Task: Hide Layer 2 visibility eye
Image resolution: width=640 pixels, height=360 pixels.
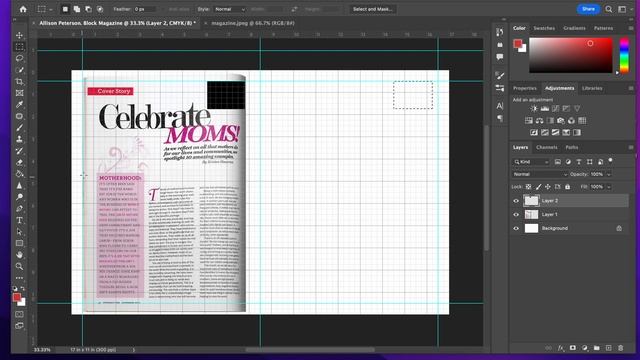Action: (516, 201)
